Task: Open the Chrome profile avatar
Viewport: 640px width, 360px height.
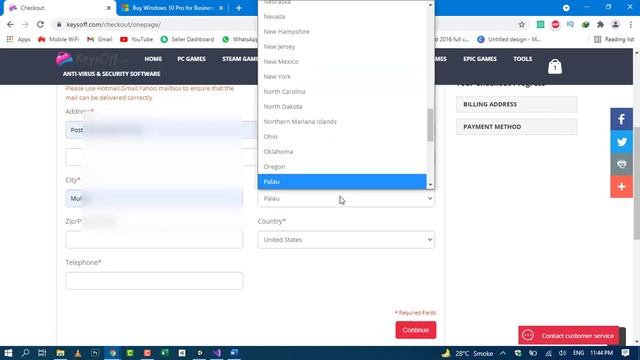Action: [616, 24]
